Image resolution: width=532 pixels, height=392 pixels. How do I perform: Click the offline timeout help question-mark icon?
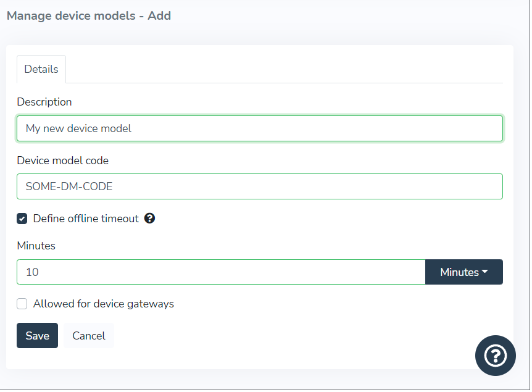point(149,219)
